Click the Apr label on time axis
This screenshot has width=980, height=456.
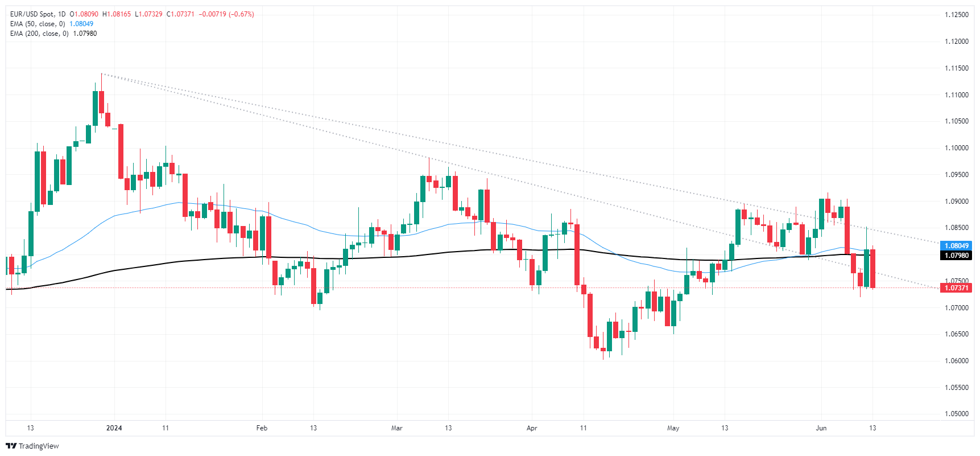[x=532, y=428]
